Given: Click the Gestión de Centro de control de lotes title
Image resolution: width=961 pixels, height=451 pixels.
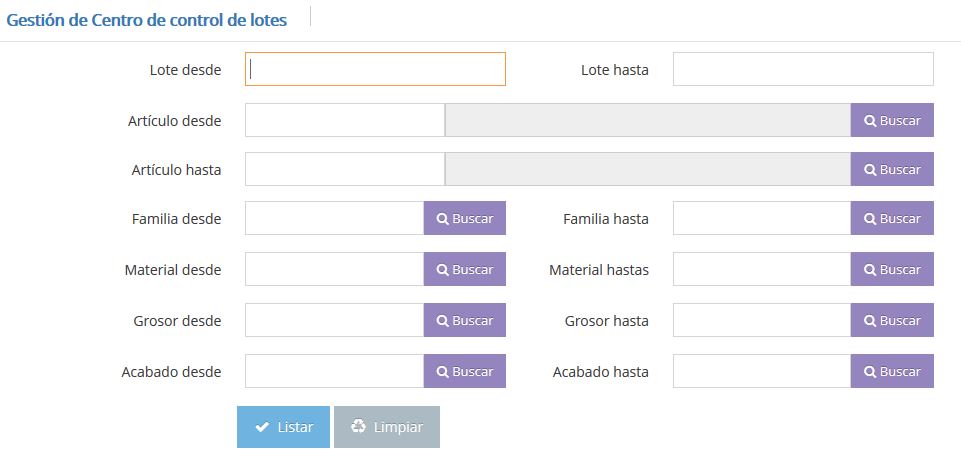Looking at the screenshot, I should click(146, 20).
